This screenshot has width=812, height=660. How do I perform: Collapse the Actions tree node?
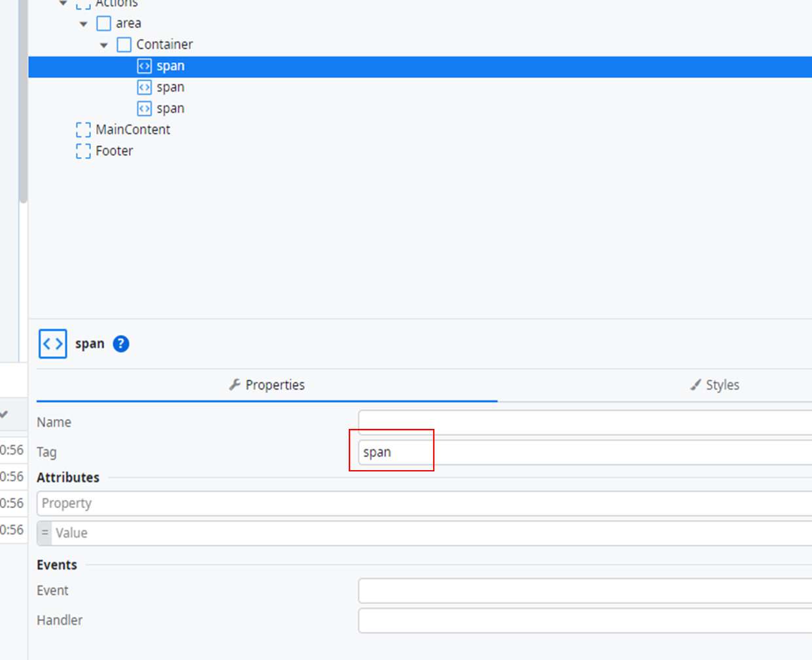(x=62, y=3)
